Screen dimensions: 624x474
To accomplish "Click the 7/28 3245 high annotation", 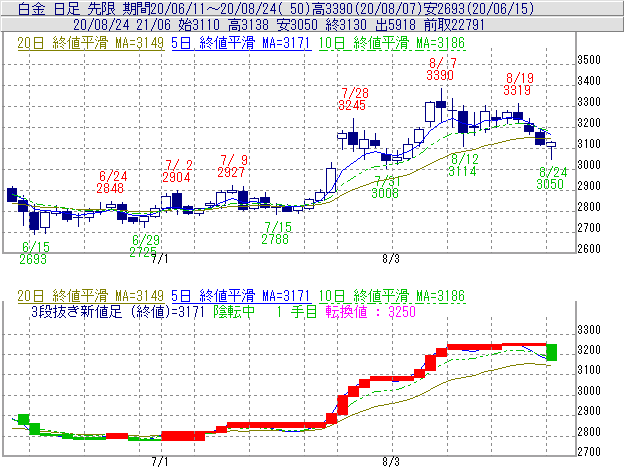I will pyautogui.click(x=353, y=99).
